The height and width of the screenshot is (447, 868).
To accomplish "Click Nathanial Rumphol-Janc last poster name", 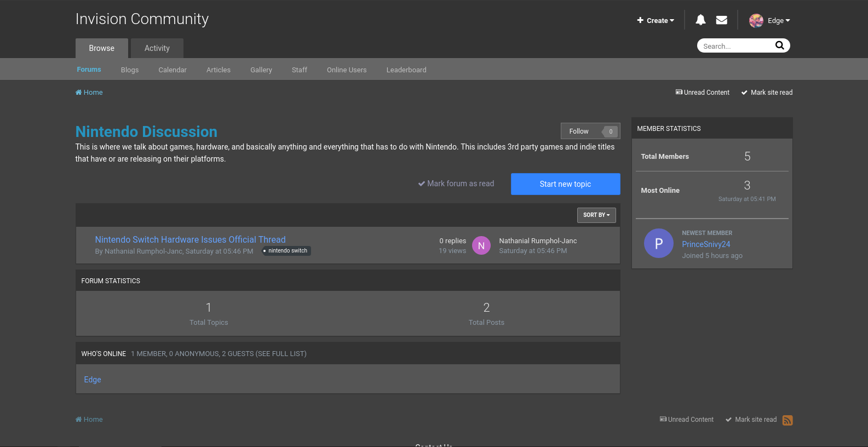I will (538, 241).
